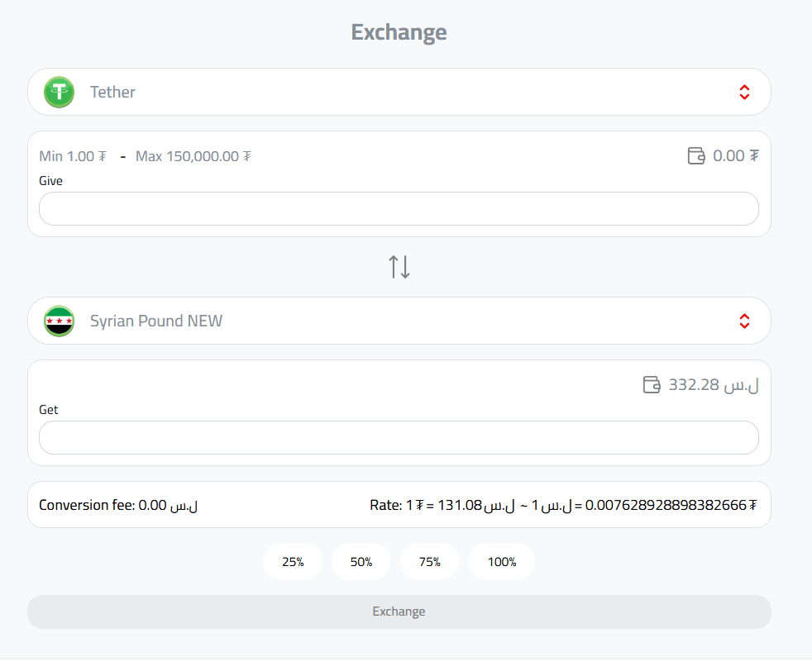The image size is (812, 671).
Task: Click the Min 1.00 limit text
Action: (x=73, y=156)
